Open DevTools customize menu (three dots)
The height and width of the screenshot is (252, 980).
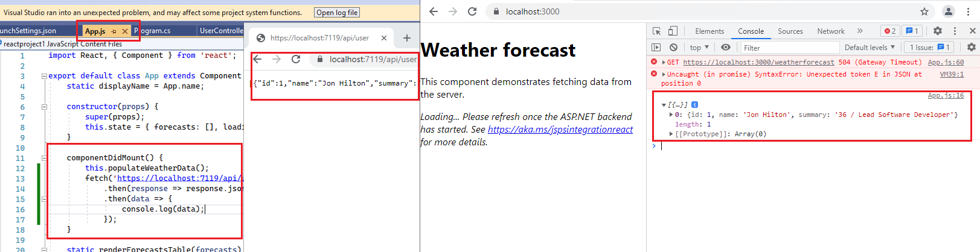(x=955, y=31)
